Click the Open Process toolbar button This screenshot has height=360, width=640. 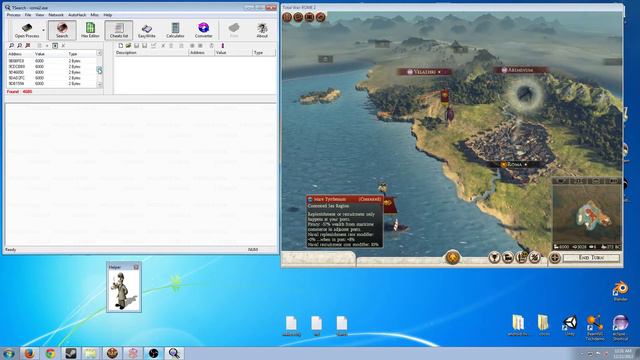tap(27, 30)
